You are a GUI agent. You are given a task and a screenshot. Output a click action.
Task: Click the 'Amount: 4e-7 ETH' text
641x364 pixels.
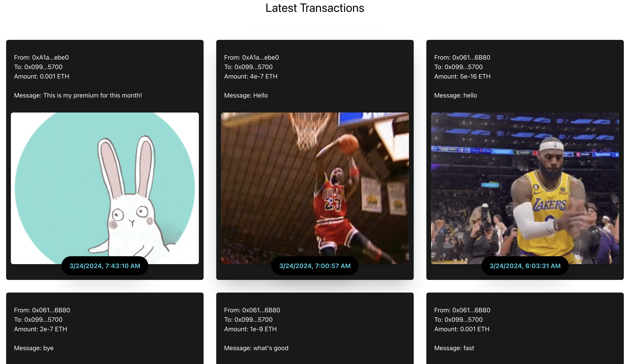pyautogui.click(x=251, y=77)
